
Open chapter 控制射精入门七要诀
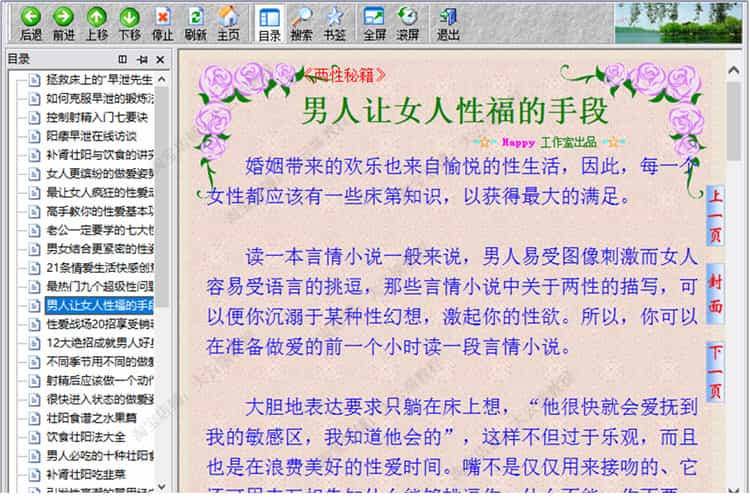tap(97, 117)
